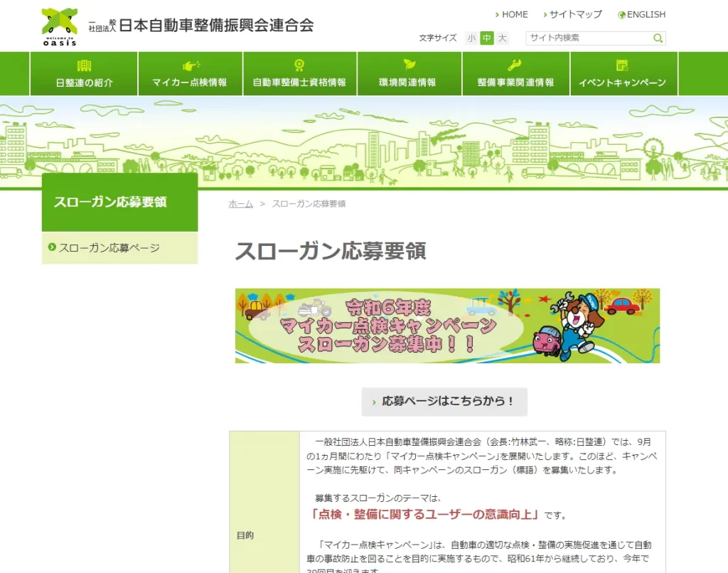Focus the サイト内検索 search field
This screenshot has height=573, width=728.
pos(589,38)
